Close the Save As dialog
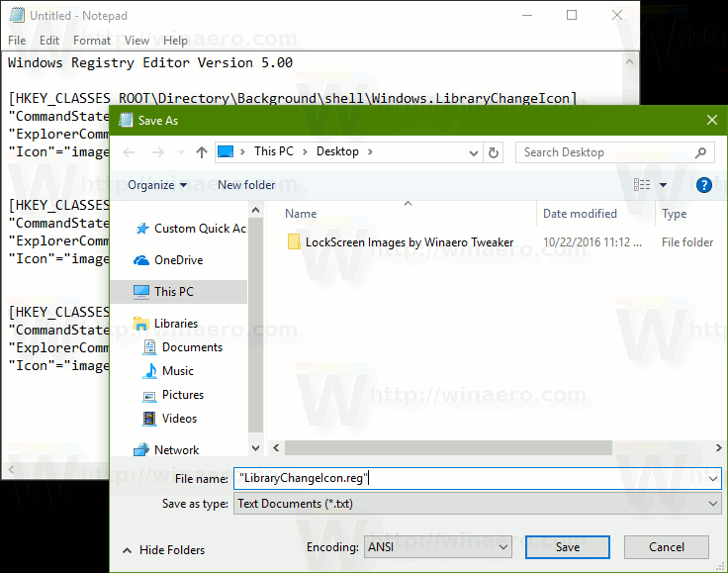The height and width of the screenshot is (573, 728). coord(712,121)
